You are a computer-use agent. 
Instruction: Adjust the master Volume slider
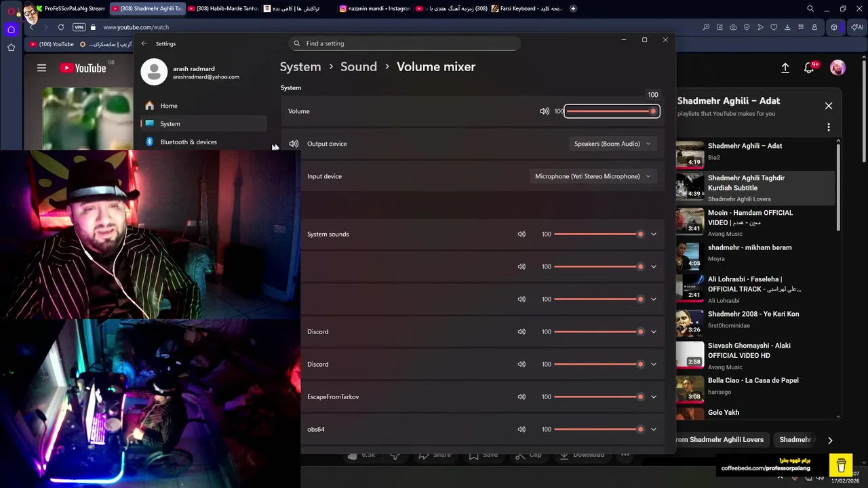[x=612, y=111]
